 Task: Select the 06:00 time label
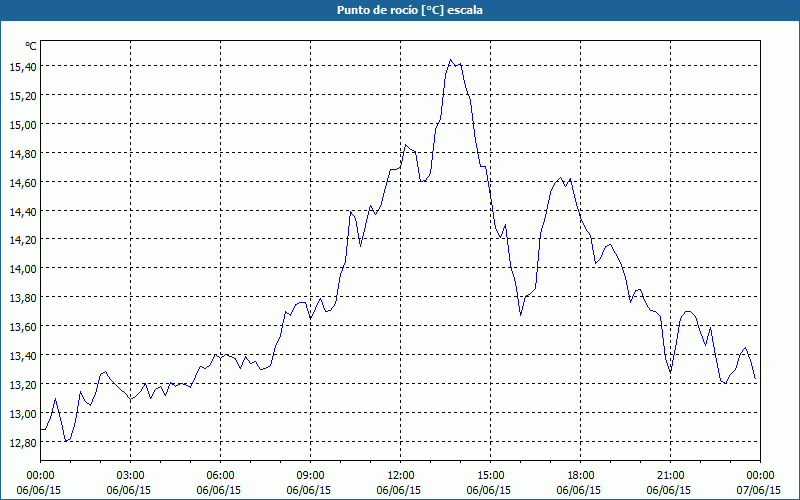tap(220, 476)
